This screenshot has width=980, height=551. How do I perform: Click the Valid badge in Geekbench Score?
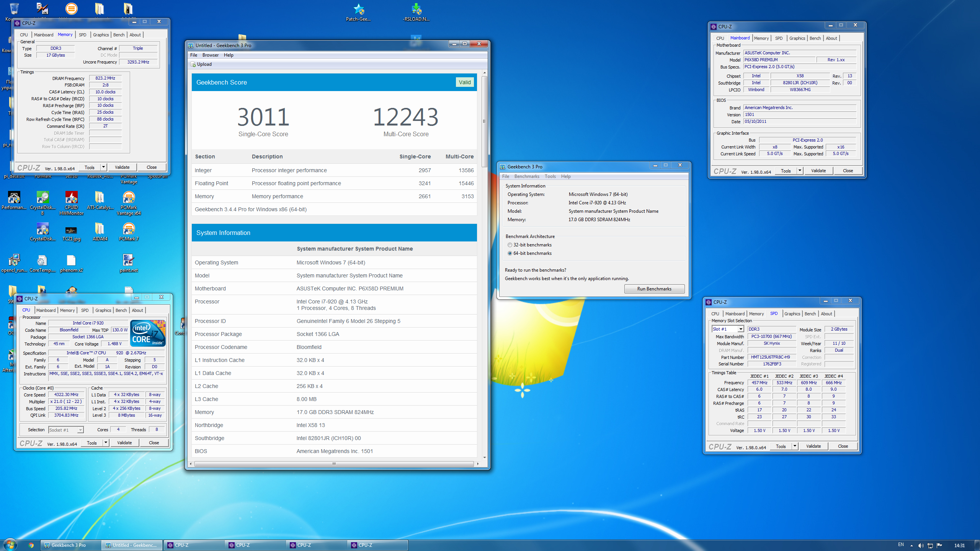click(x=465, y=82)
